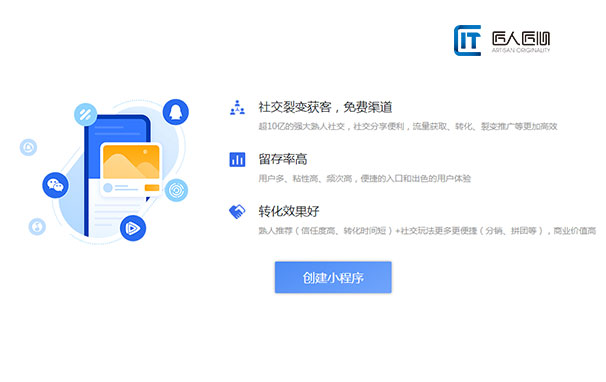Viewport: 606px width, 382px height.
Task: Click the IT 匠人匠心 logo
Action: (x=502, y=41)
